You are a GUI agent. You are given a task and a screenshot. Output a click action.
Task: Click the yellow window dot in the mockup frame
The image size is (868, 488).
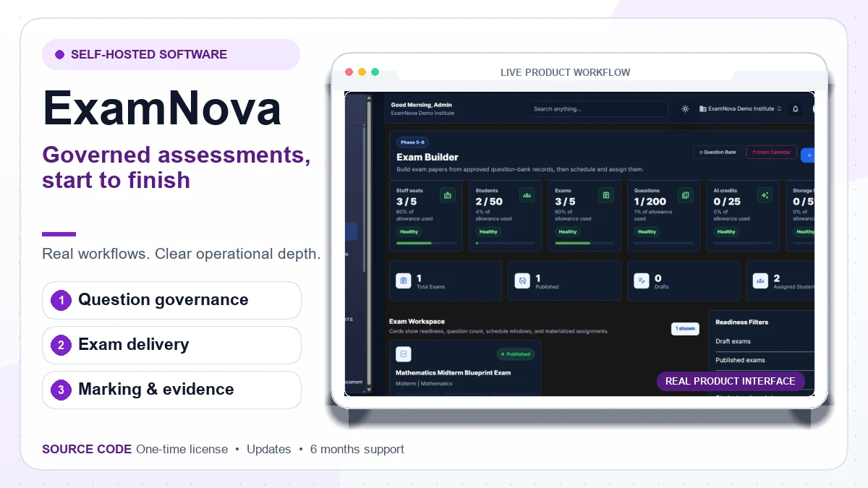pyautogui.click(x=362, y=72)
